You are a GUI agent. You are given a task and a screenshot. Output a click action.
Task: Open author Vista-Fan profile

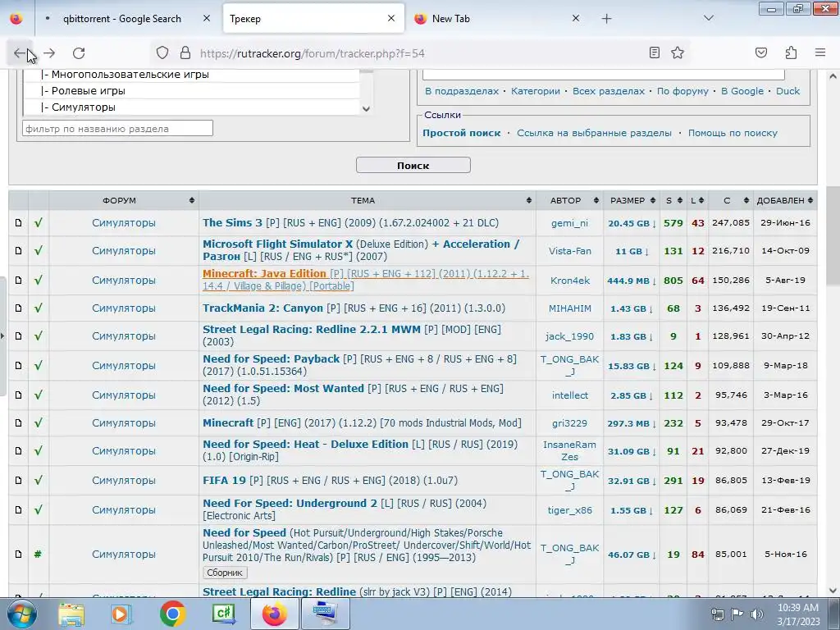tap(569, 251)
